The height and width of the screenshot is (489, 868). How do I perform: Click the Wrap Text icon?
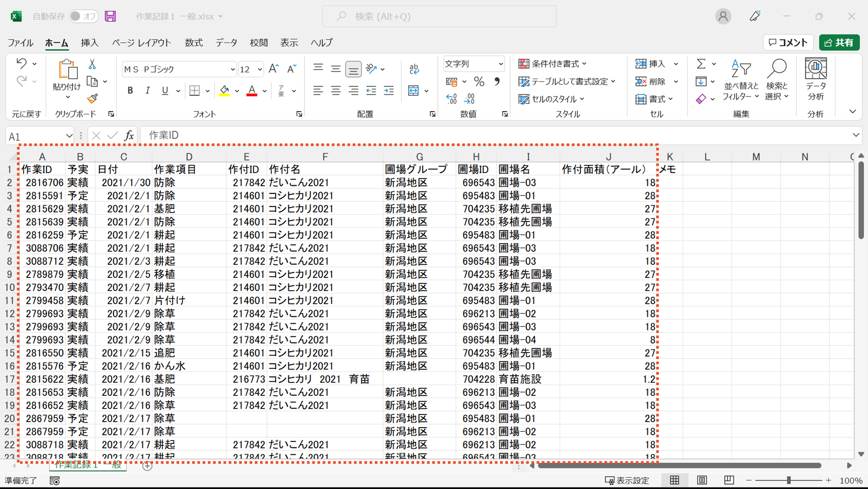click(414, 69)
